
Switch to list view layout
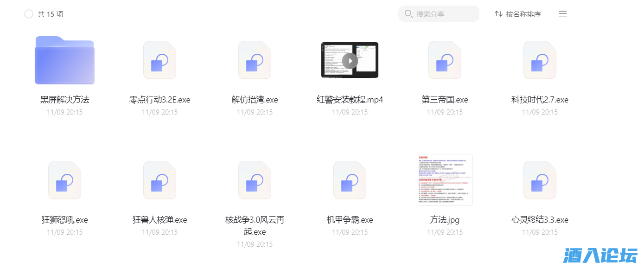click(x=562, y=13)
